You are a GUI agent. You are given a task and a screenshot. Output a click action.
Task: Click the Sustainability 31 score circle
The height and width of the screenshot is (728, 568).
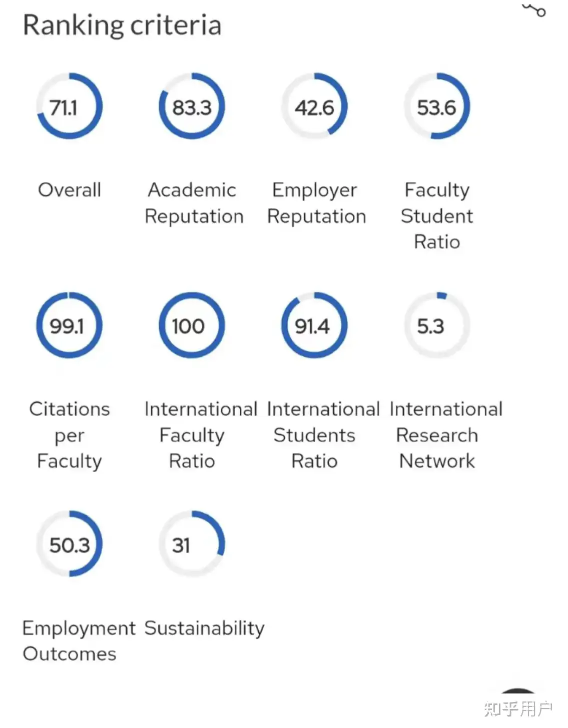[192, 544]
